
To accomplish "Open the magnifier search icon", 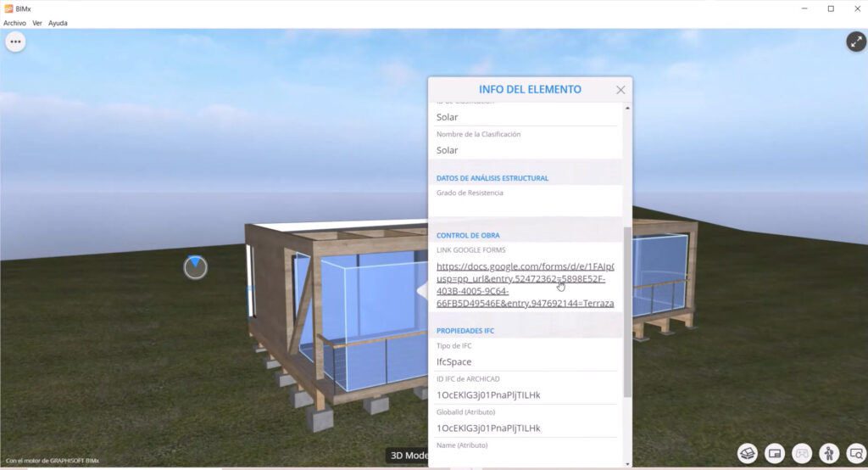I will tap(855, 453).
